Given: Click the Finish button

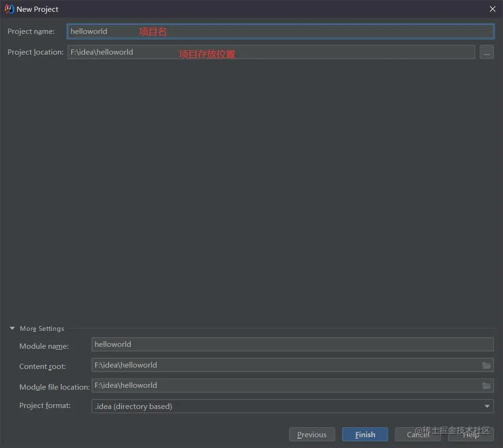Looking at the screenshot, I should (365, 434).
